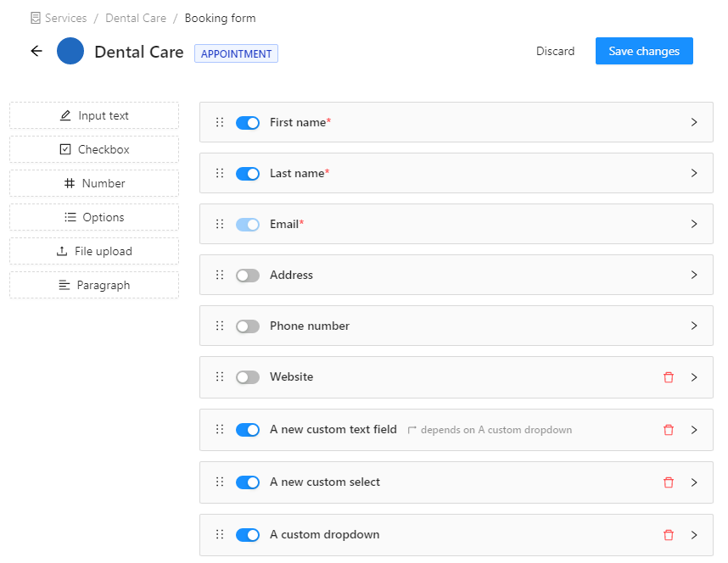Delete the A custom dropdown field
This screenshot has width=728, height=563.
tap(668, 535)
